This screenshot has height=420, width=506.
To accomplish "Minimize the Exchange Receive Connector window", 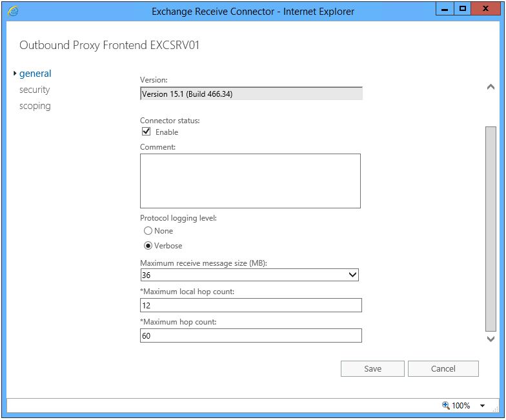I will pyautogui.click(x=445, y=9).
